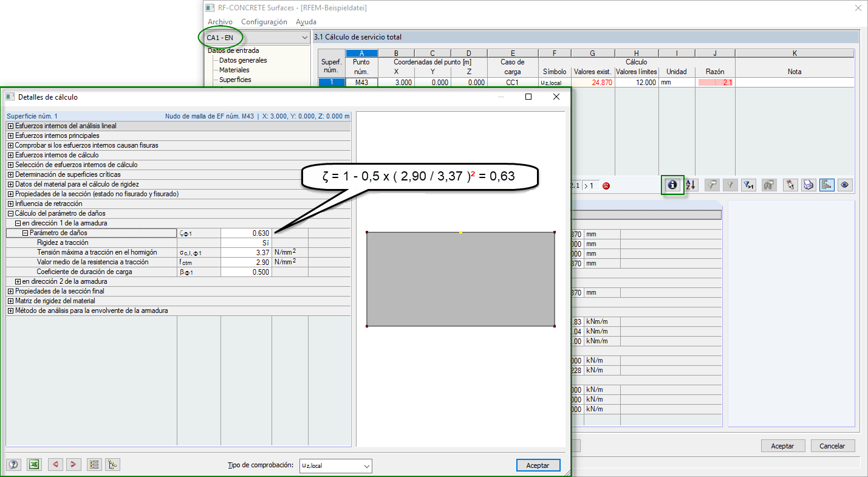Expand Esfuerzos internos de cálculo row

(x=10, y=155)
